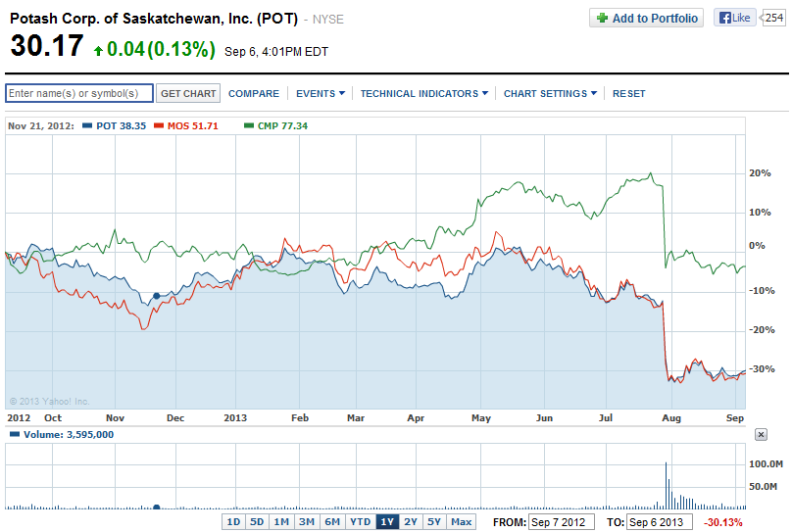The height and width of the screenshot is (532, 792).
Task: Click the Add to Portfolio button
Action: [x=646, y=19]
